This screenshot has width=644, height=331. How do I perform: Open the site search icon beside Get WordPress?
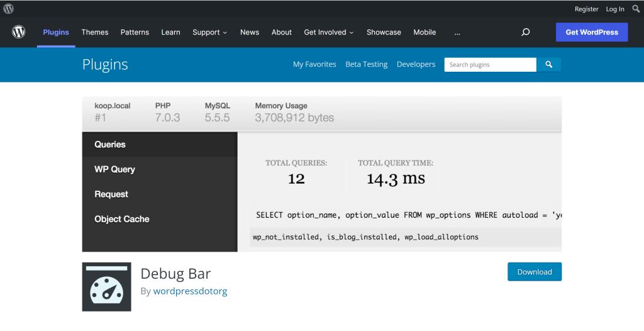click(x=525, y=32)
